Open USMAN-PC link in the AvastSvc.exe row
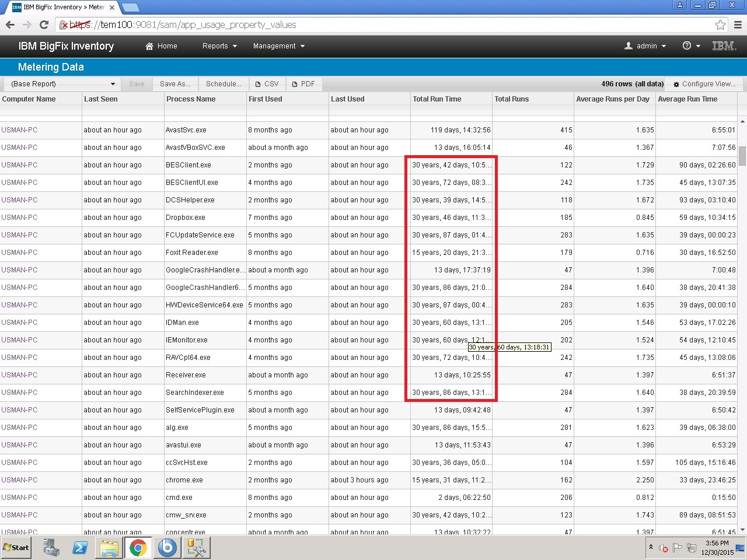Screen dimensions: 747x560 pos(19,130)
